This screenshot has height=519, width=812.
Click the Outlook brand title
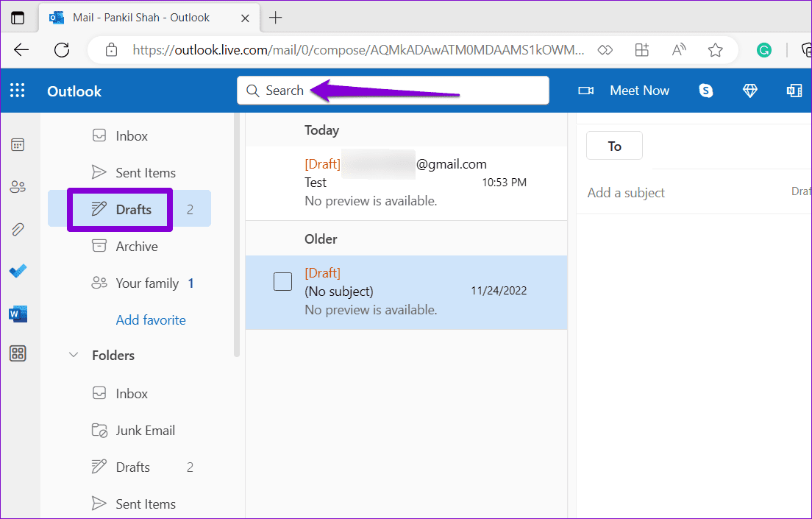coord(74,91)
